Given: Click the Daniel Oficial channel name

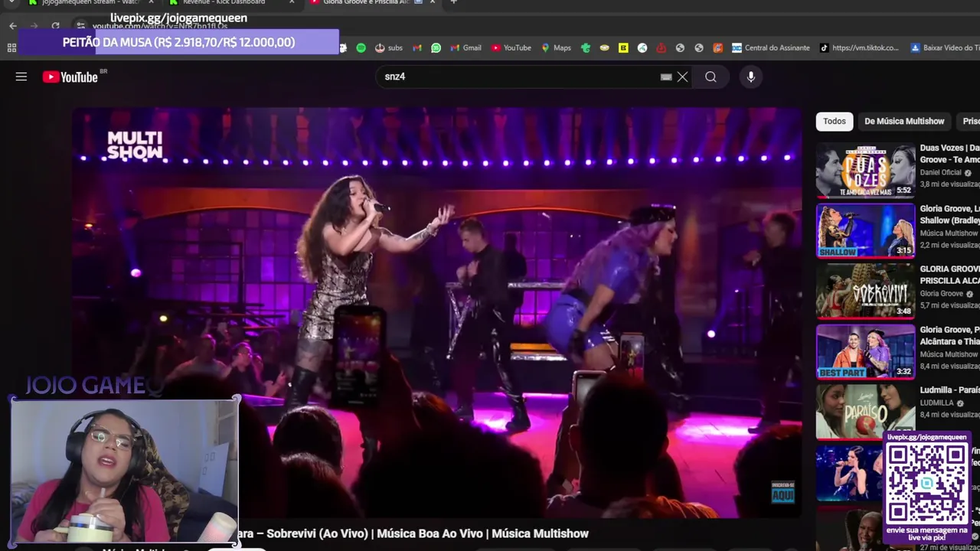Looking at the screenshot, I should [x=940, y=172].
